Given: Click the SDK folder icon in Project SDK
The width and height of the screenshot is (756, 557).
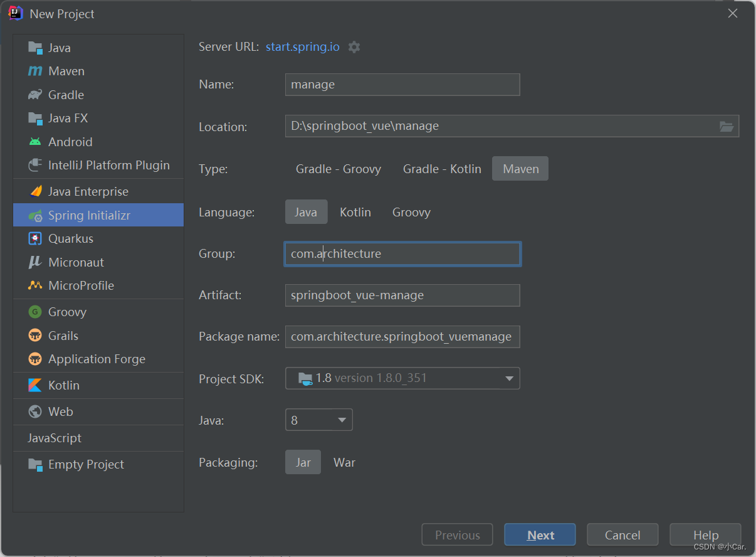Looking at the screenshot, I should (305, 378).
